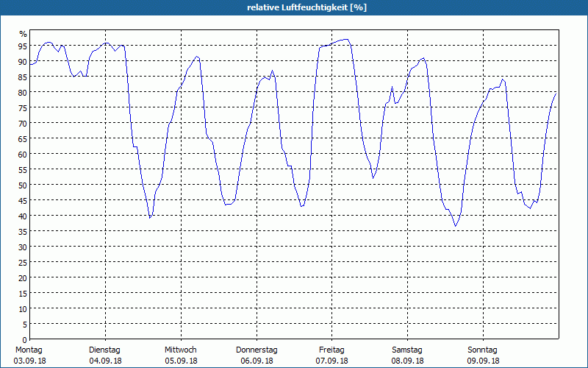Click the Mittwoch day label
The width and height of the screenshot is (588, 368).
(180, 350)
